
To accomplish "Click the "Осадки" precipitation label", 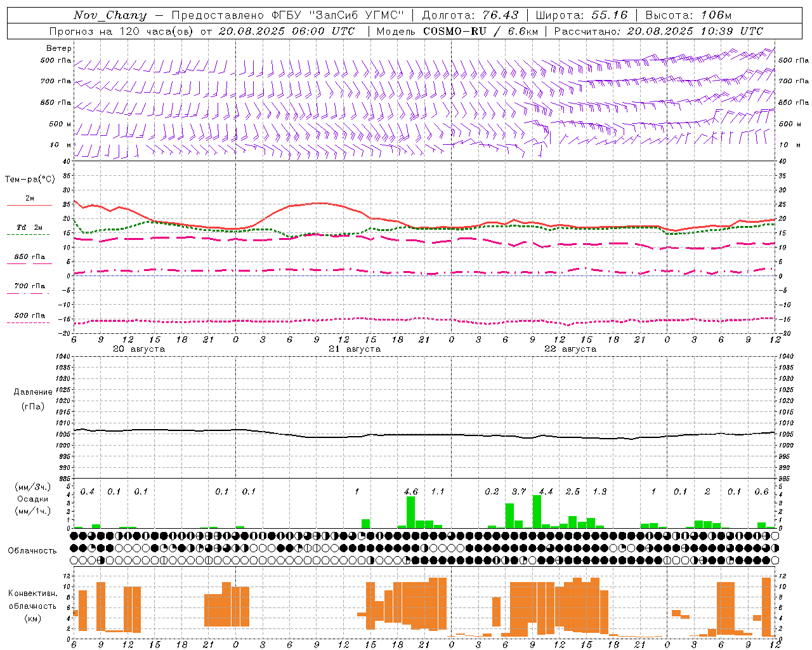I will coord(32,499).
